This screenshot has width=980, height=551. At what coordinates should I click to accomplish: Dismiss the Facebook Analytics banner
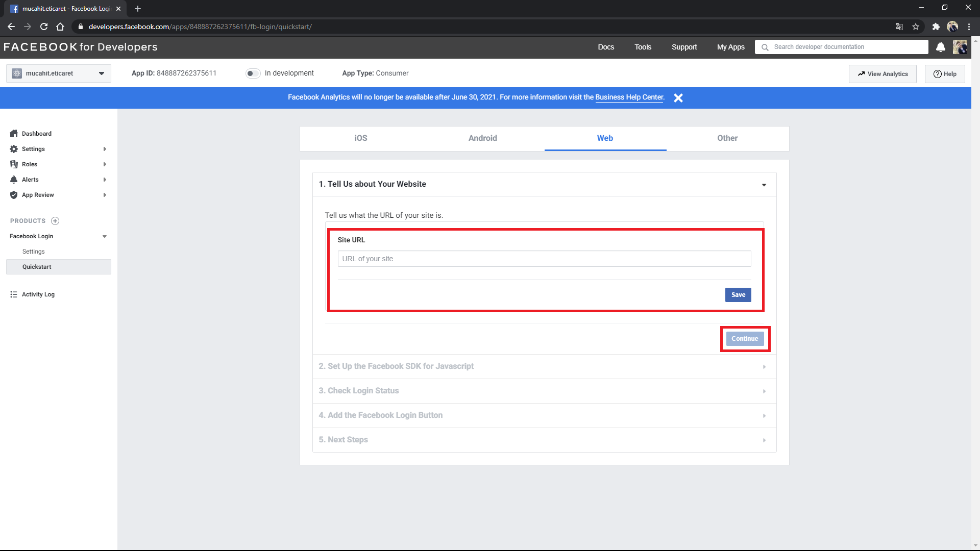click(x=678, y=98)
